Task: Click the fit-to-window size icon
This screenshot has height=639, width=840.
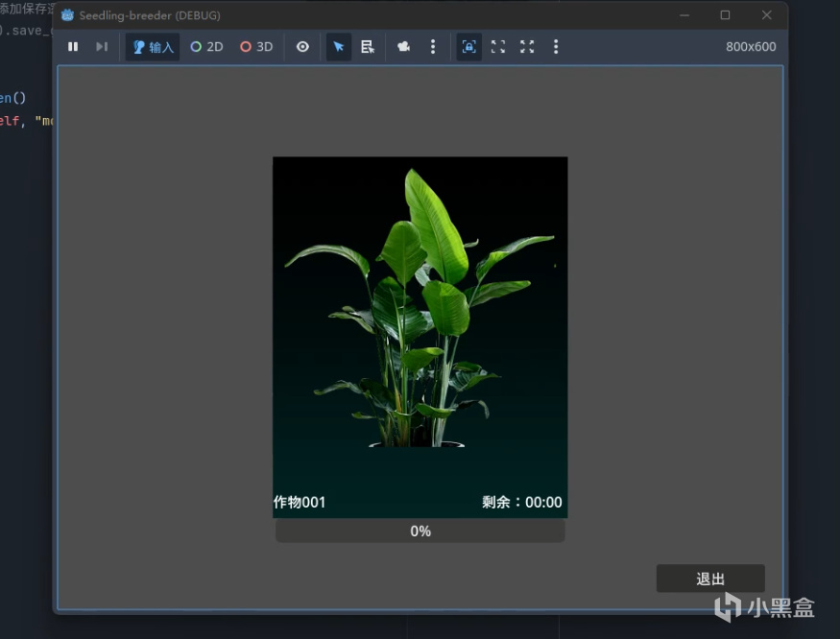Action: pyautogui.click(x=498, y=47)
